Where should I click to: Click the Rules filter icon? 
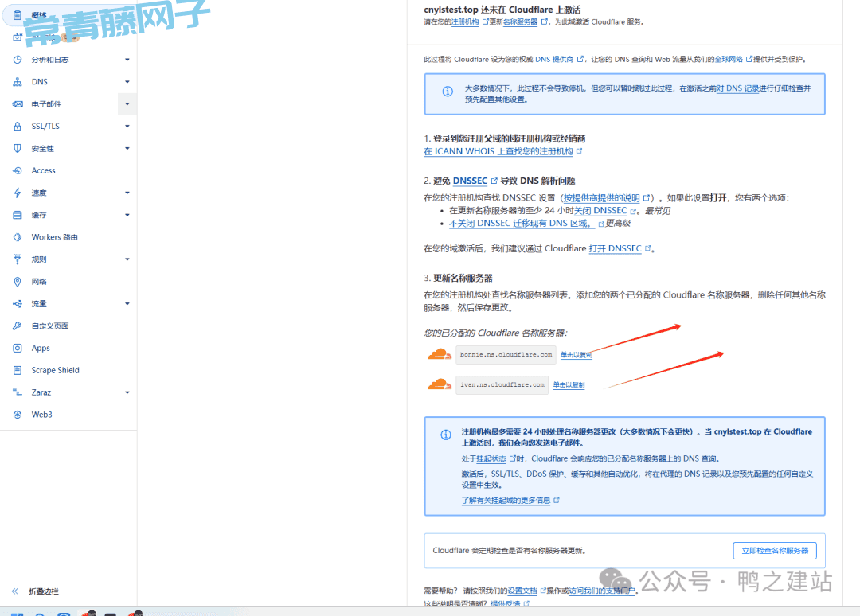point(18,259)
